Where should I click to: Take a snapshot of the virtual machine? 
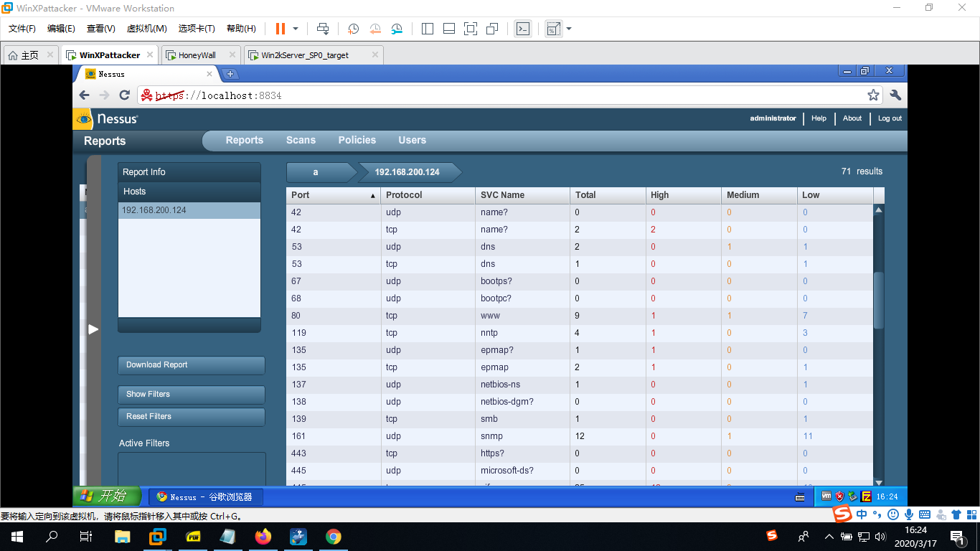[353, 29]
